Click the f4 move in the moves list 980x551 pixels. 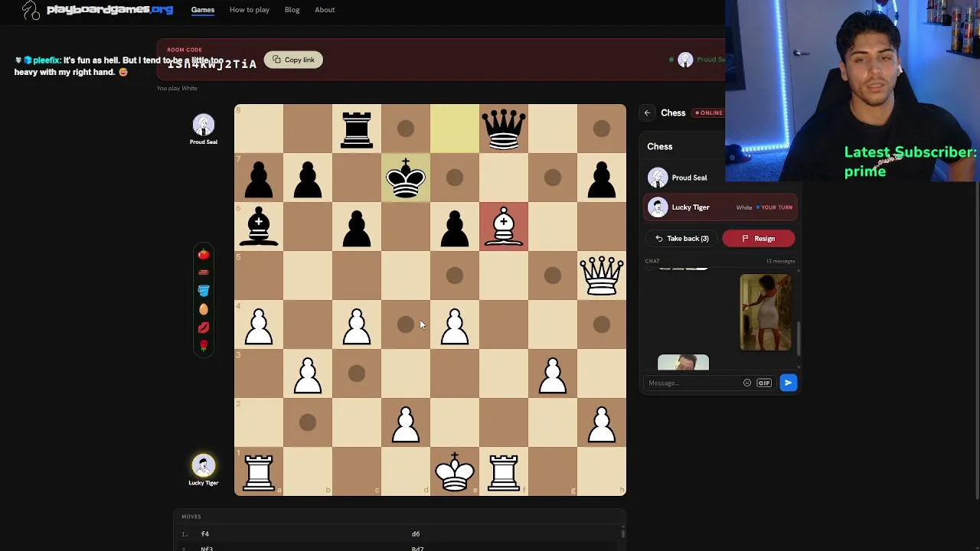click(x=205, y=534)
